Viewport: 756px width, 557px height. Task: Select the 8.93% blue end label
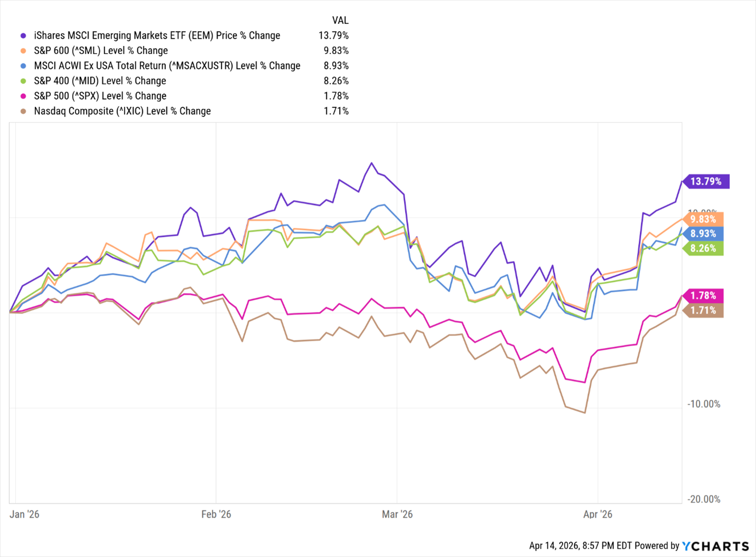click(x=703, y=234)
